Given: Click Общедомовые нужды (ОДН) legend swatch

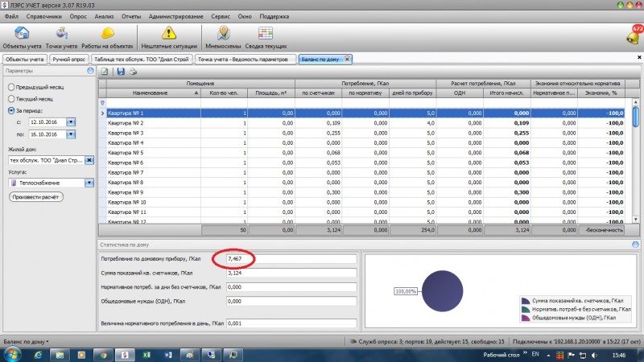Looking at the screenshot, I should click(526, 318).
